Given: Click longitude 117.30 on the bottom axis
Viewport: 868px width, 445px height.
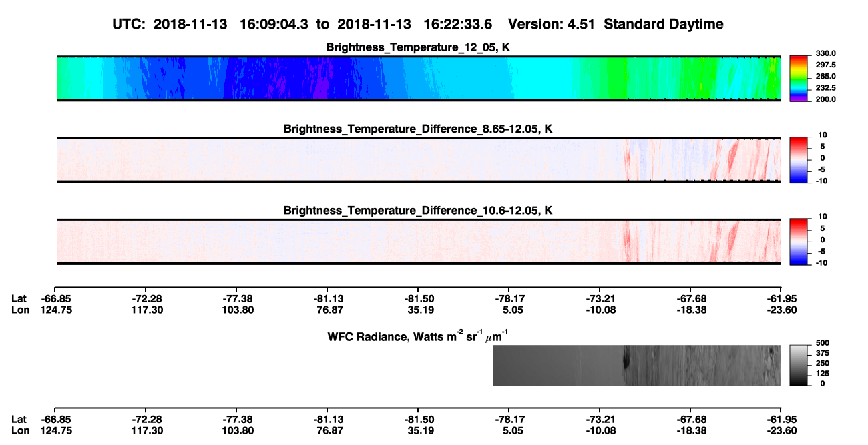Looking at the screenshot, I should click(146, 430).
